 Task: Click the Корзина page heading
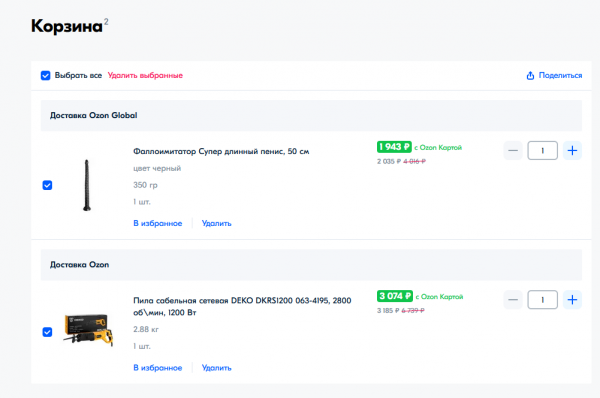pyautogui.click(x=67, y=26)
